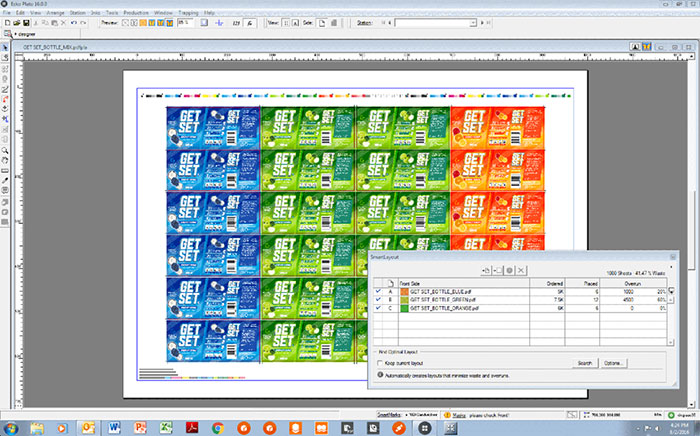
Task: Click the Marks link in status bar
Action: click(x=459, y=415)
